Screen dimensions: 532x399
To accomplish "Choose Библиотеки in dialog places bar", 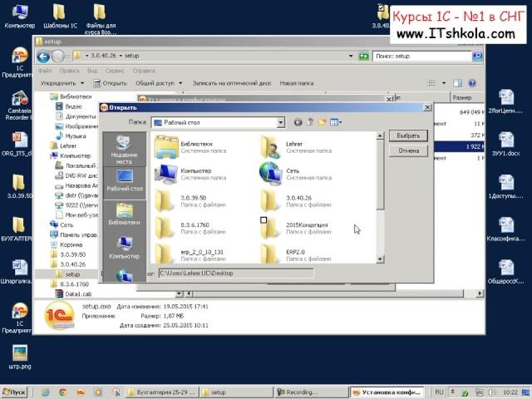I will (x=124, y=214).
